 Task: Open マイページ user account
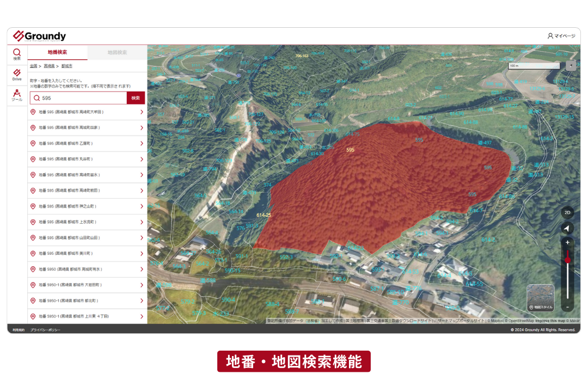(561, 36)
